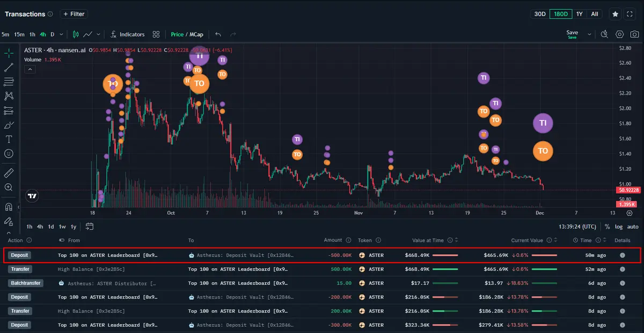Open the quick search lightning icon
Image resolution: width=644 pixels, height=333 pixels.
(x=604, y=34)
